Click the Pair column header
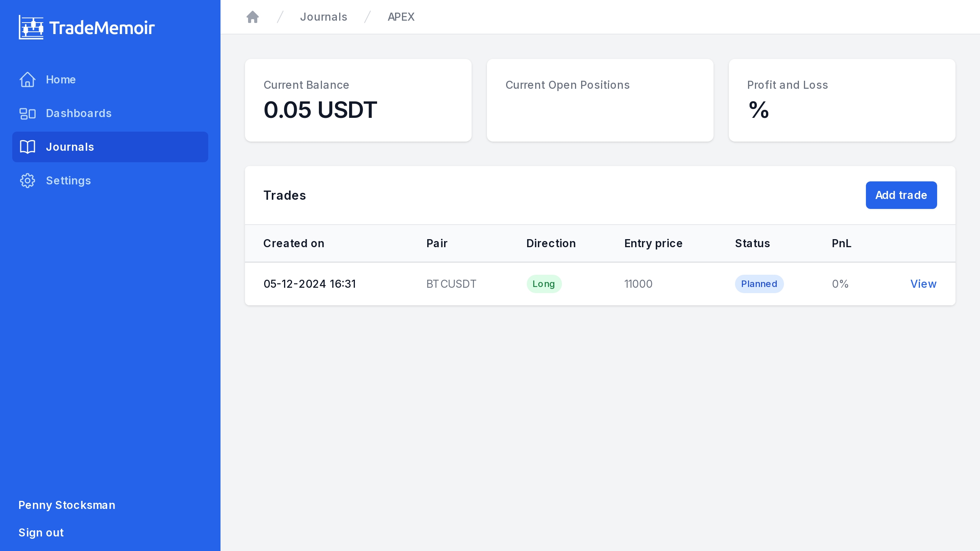The height and width of the screenshot is (551, 980). pos(437,243)
